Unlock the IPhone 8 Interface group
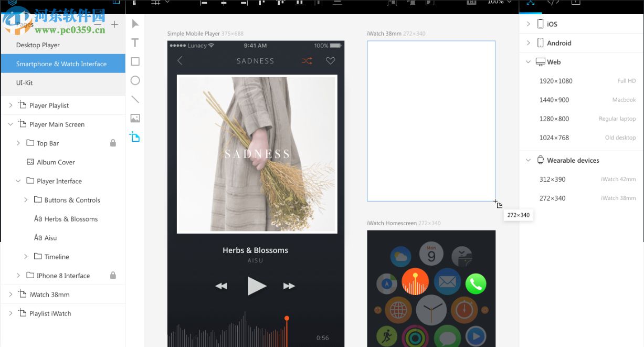The width and height of the screenshot is (644, 347). [x=113, y=276]
